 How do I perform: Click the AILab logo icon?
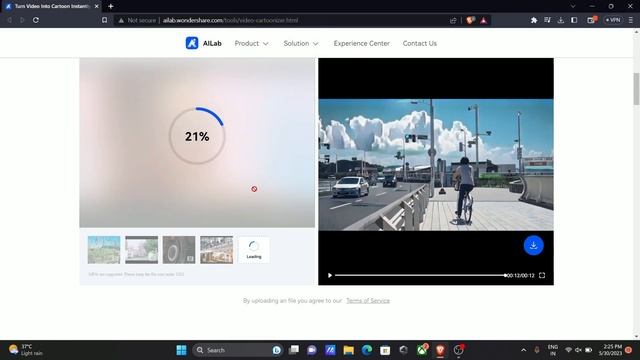click(192, 43)
